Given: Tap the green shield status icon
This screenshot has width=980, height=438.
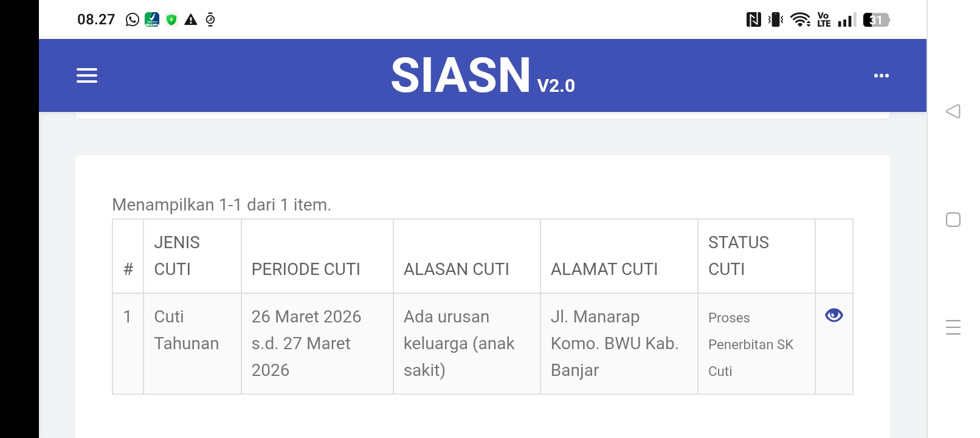Looking at the screenshot, I should tap(171, 20).
